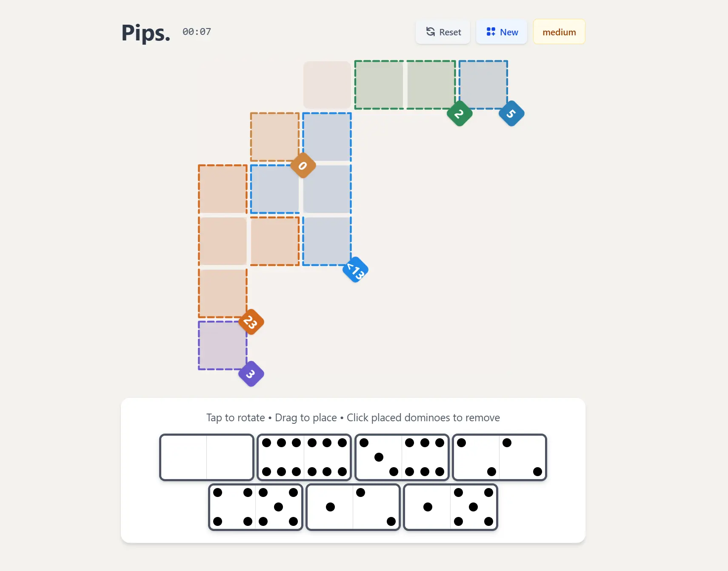The image size is (728, 571).
Task: Click the green 2 constraint badge
Action: point(459,113)
